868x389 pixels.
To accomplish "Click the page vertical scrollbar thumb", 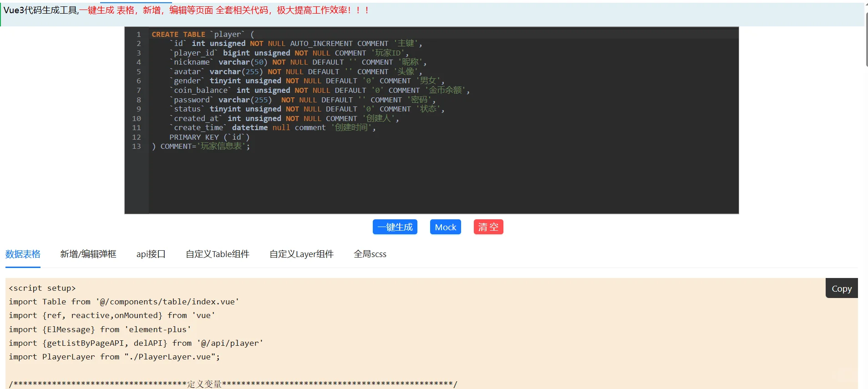I will pos(866,39).
